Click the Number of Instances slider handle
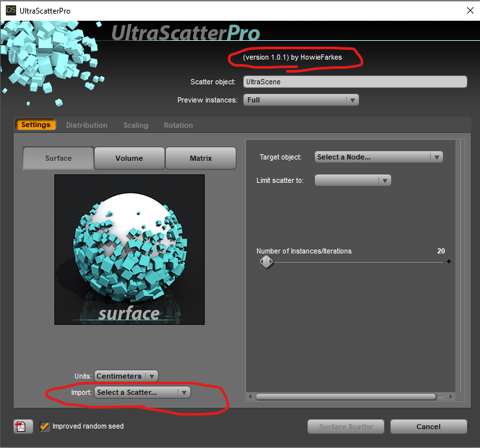Viewport: 480px width, 448px height. (266, 262)
